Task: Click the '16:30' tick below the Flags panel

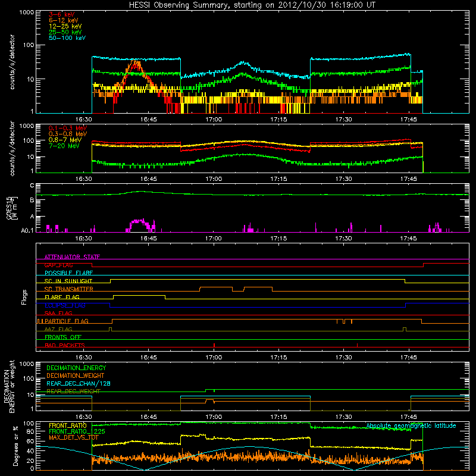Action: [x=83, y=358]
